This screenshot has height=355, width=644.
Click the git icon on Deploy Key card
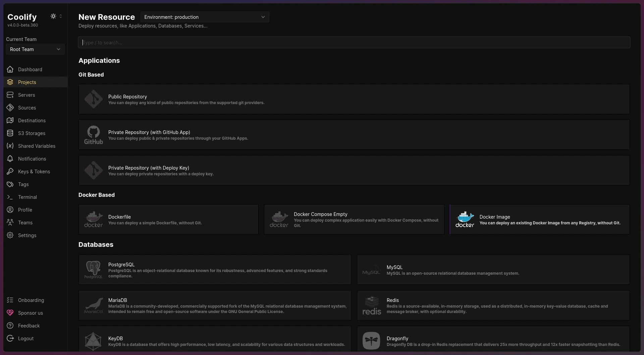[93, 170]
